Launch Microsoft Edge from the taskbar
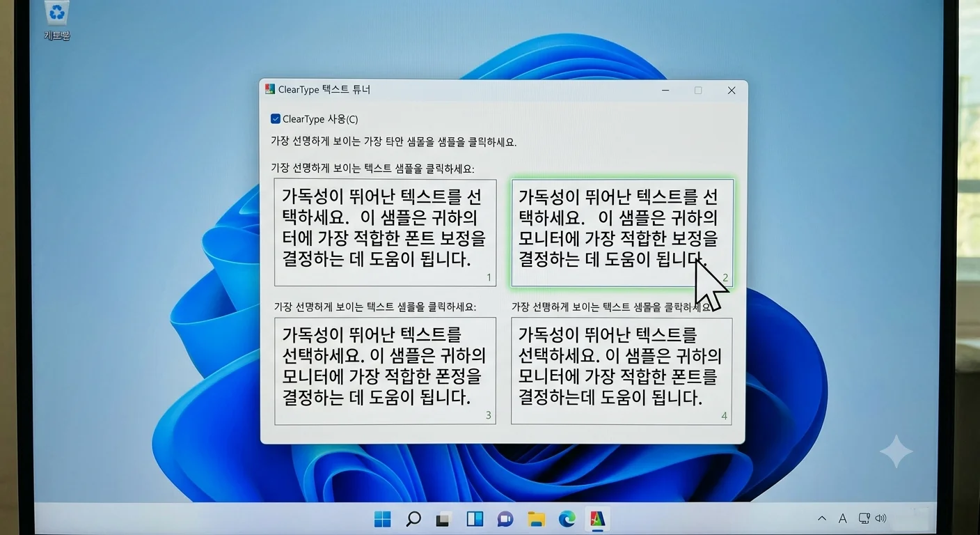The image size is (980, 535). [567, 519]
